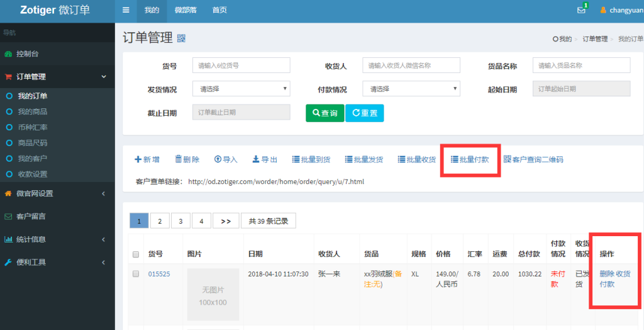The image size is (644, 330).
Task: Click the trash icon for 删除
Action: pos(178,159)
